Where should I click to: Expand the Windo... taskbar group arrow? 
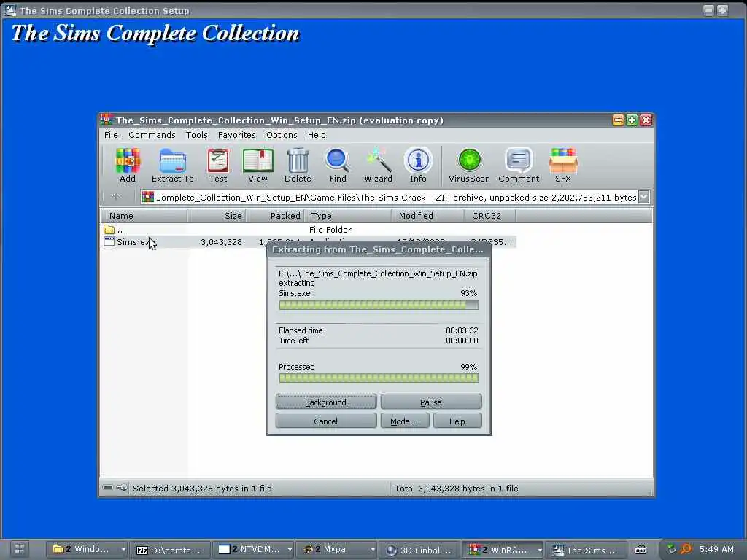pyautogui.click(x=123, y=550)
